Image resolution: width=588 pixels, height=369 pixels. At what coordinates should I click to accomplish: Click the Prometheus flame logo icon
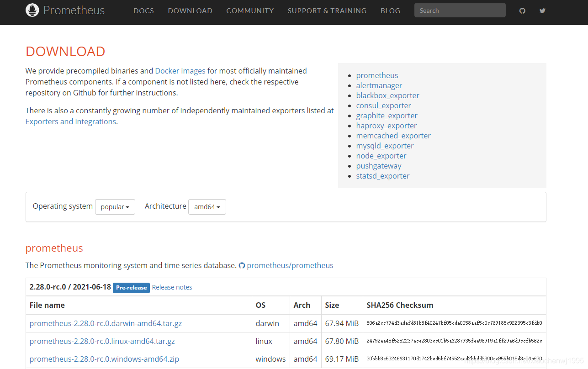32,10
